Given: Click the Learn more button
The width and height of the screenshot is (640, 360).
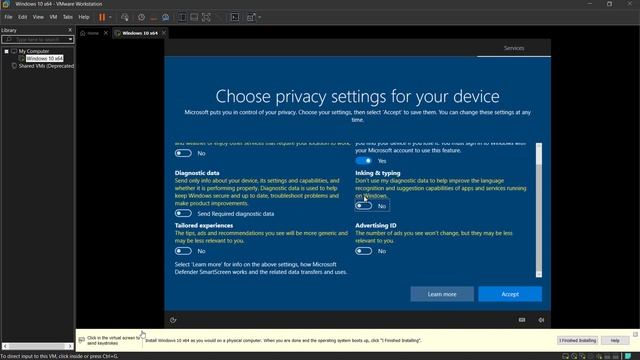Looking at the screenshot, I should (x=442, y=294).
